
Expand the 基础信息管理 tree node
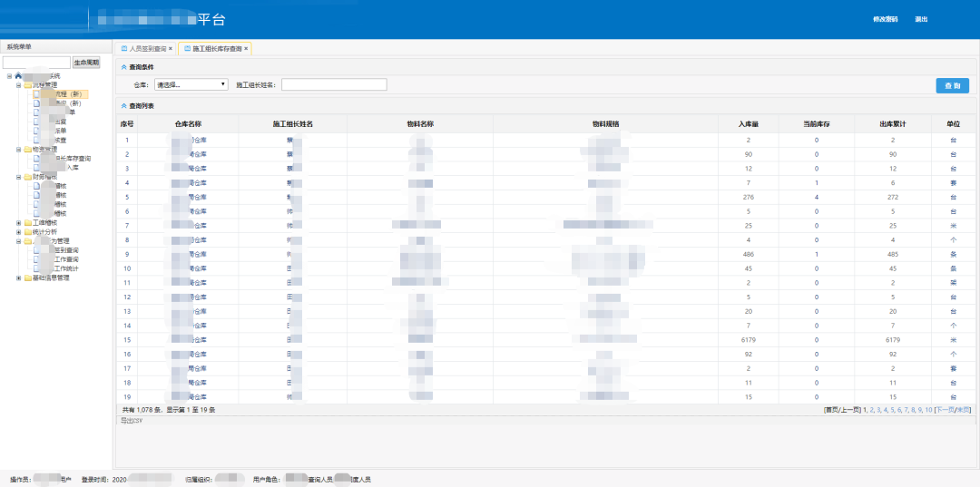pos(19,278)
